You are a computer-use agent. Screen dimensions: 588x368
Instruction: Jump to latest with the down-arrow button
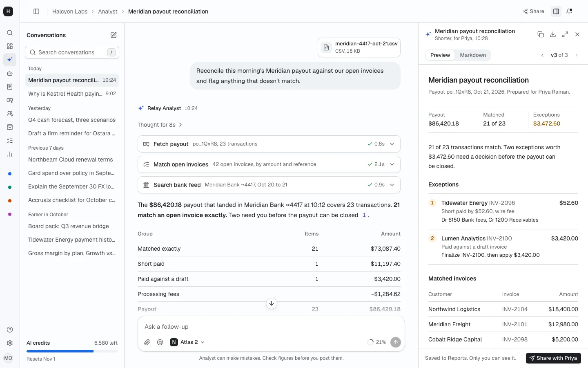(x=272, y=303)
